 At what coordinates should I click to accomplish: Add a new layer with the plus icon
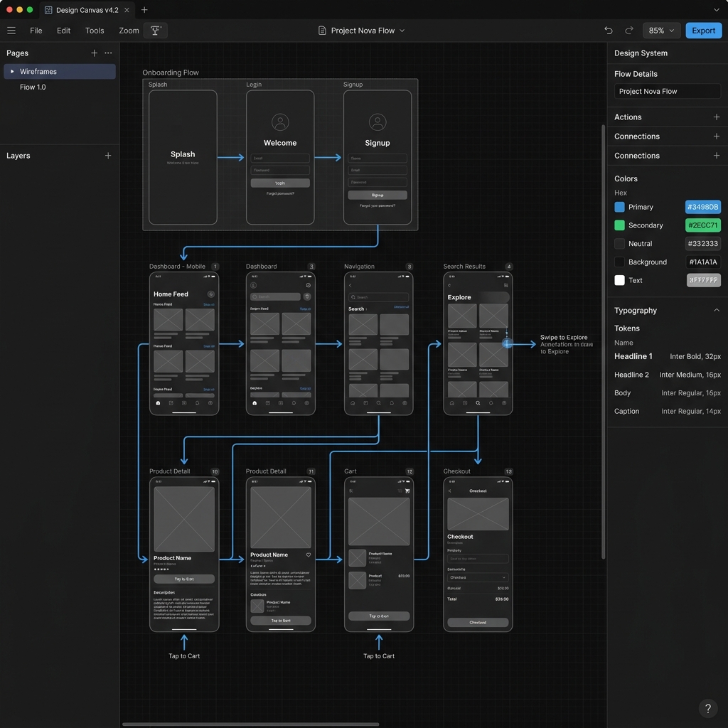108,156
